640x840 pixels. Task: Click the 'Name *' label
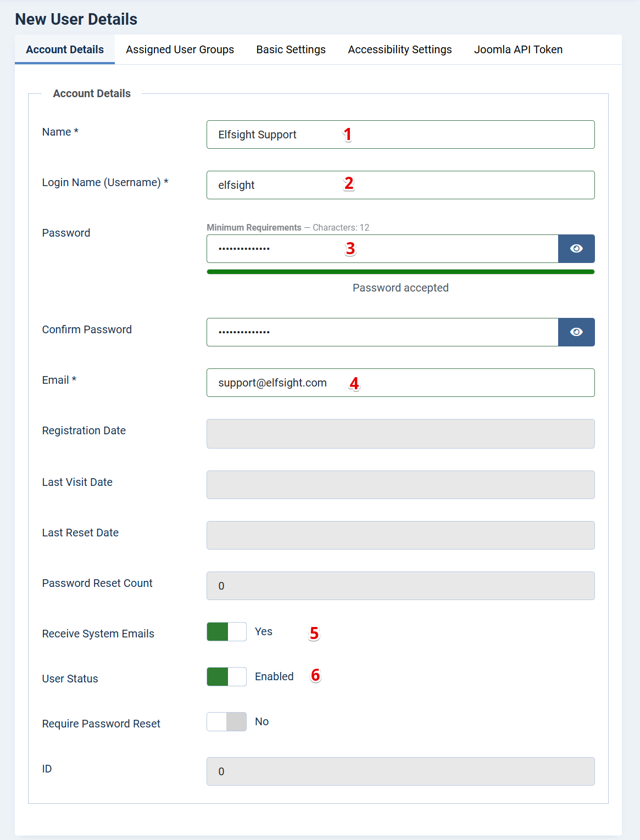click(60, 132)
